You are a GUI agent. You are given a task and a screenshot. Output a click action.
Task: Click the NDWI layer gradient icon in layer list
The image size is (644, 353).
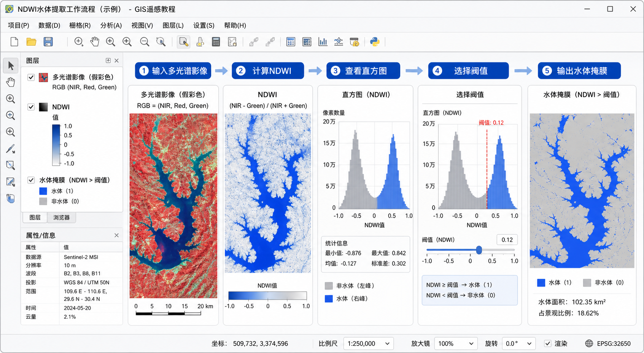(43, 107)
